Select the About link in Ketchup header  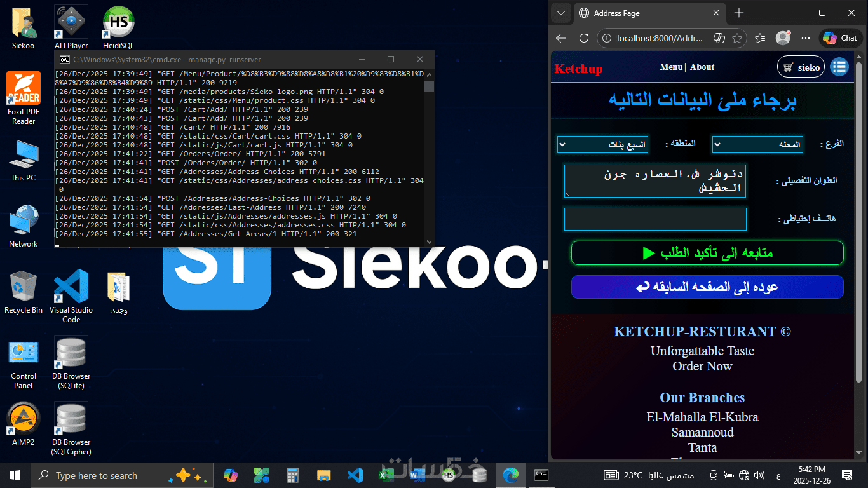tap(702, 67)
